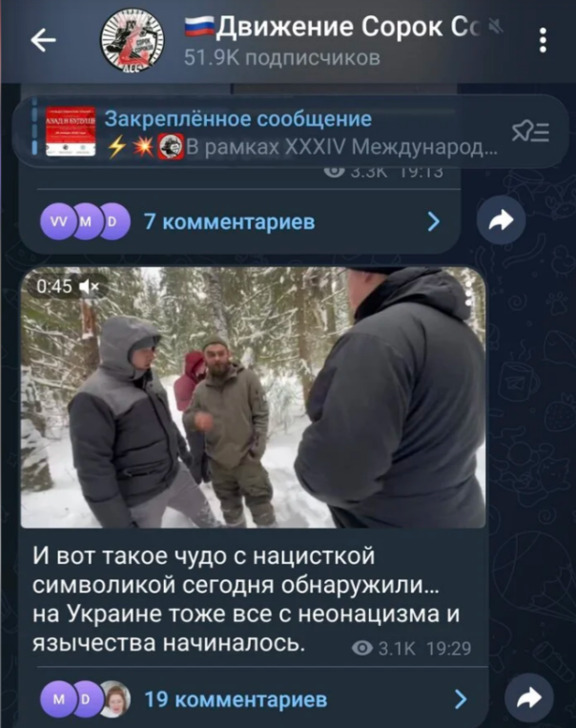This screenshot has height=728, width=576.
Task: Click the muted bell icon beside channel name
Action: pyautogui.click(x=496, y=28)
